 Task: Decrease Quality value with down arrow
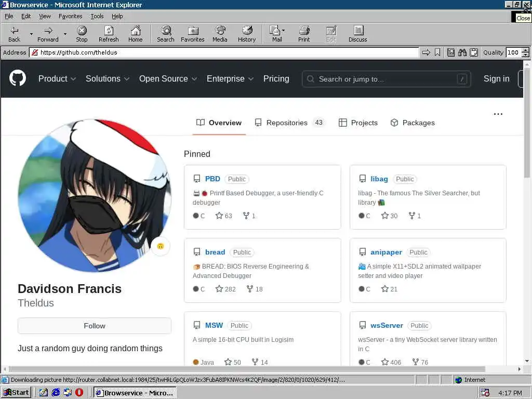click(x=526, y=55)
